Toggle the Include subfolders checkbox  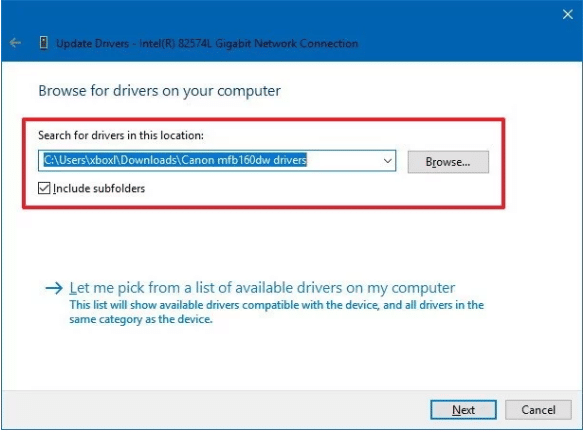[x=44, y=188]
